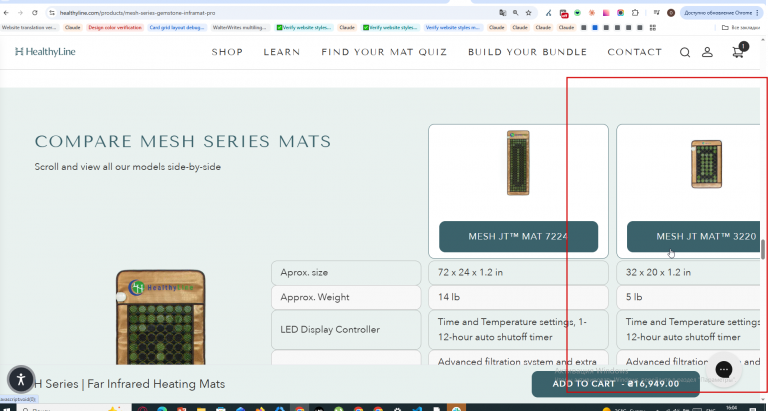
Task: Reload the page with the refresh icon
Action: 35,13
